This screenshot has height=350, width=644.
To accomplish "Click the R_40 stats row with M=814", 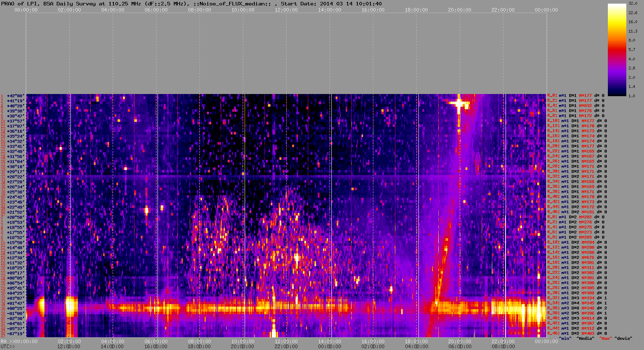I will coord(577,319).
